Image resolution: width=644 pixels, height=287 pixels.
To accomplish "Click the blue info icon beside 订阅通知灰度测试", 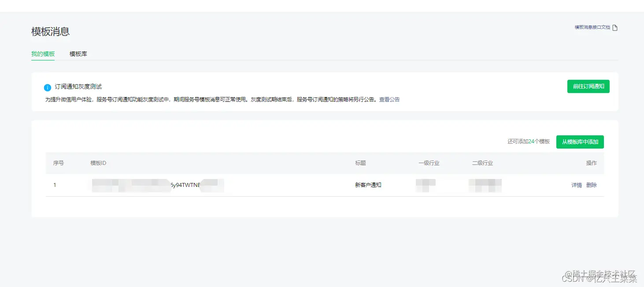I will [47, 87].
